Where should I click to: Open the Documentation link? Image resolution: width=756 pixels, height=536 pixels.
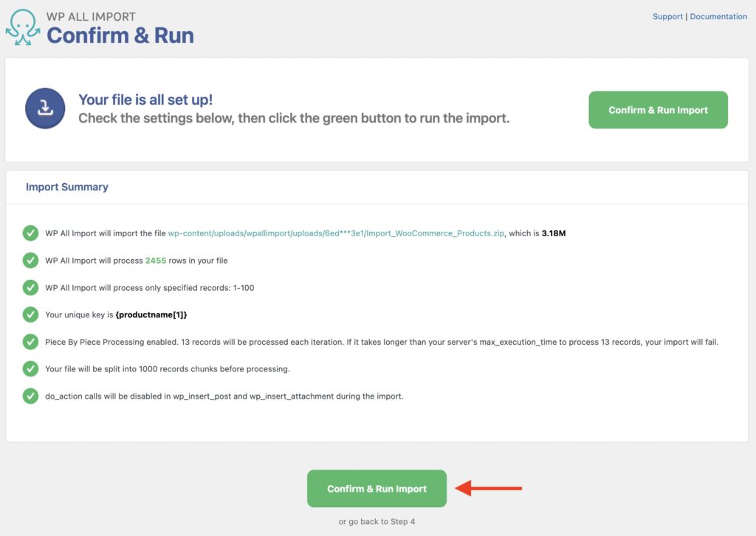718,16
